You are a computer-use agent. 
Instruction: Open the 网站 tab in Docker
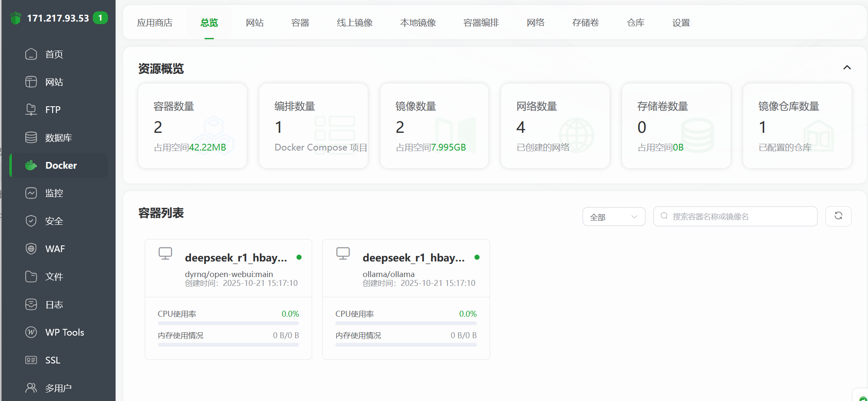[255, 23]
